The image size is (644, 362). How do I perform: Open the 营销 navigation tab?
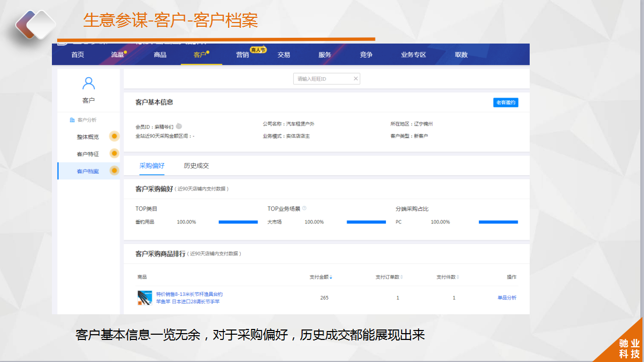click(x=242, y=55)
